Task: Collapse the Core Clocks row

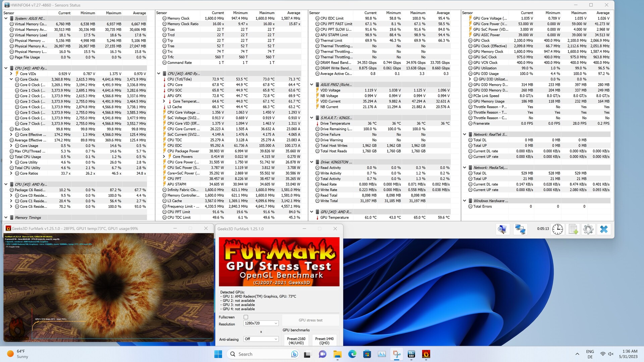Action: coord(11,79)
